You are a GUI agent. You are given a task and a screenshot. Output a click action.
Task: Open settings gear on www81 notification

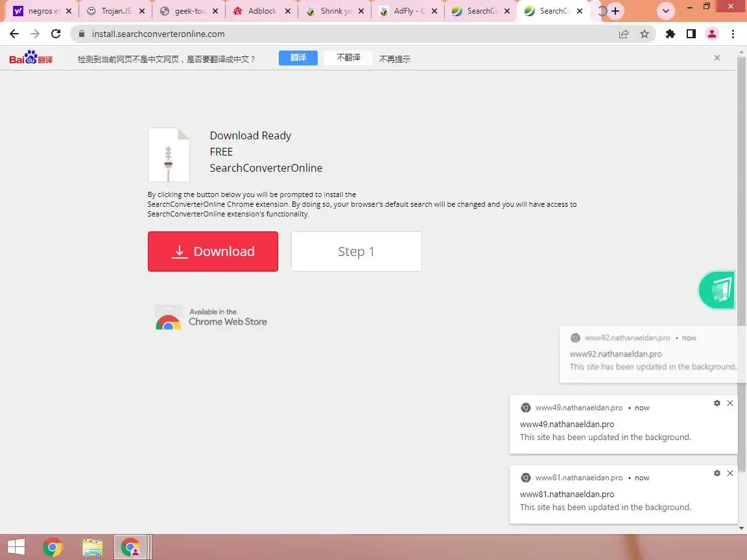point(717,473)
